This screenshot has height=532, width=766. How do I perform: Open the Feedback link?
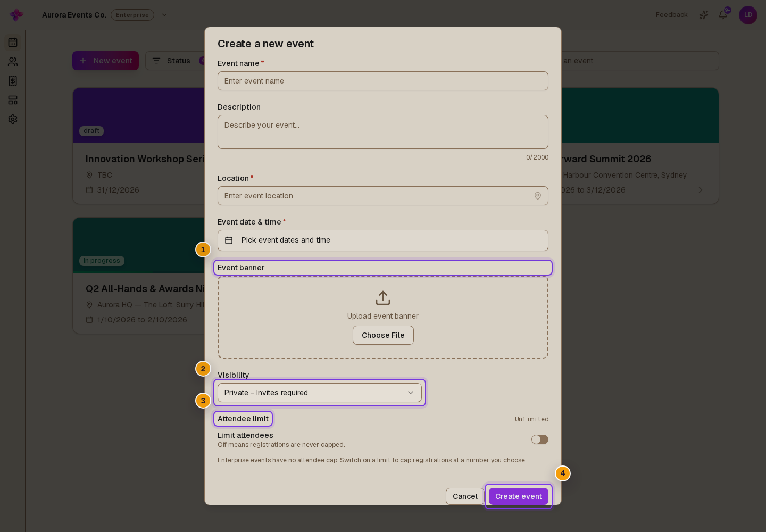(671, 15)
